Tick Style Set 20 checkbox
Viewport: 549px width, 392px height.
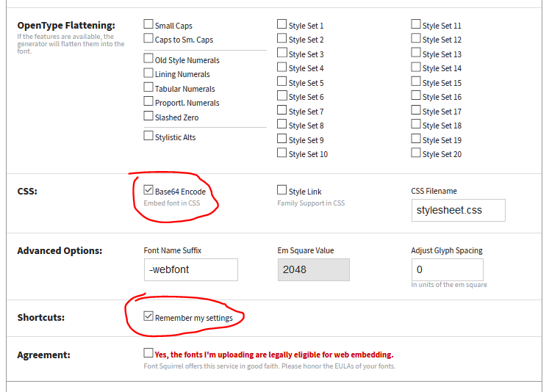point(416,153)
